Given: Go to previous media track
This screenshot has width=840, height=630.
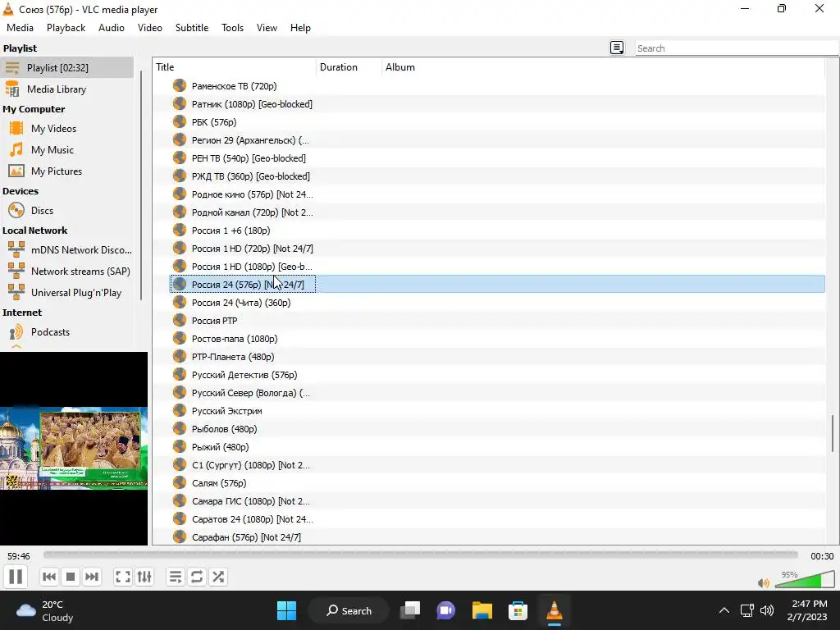Looking at the screenshot, I should pos(48,577).
